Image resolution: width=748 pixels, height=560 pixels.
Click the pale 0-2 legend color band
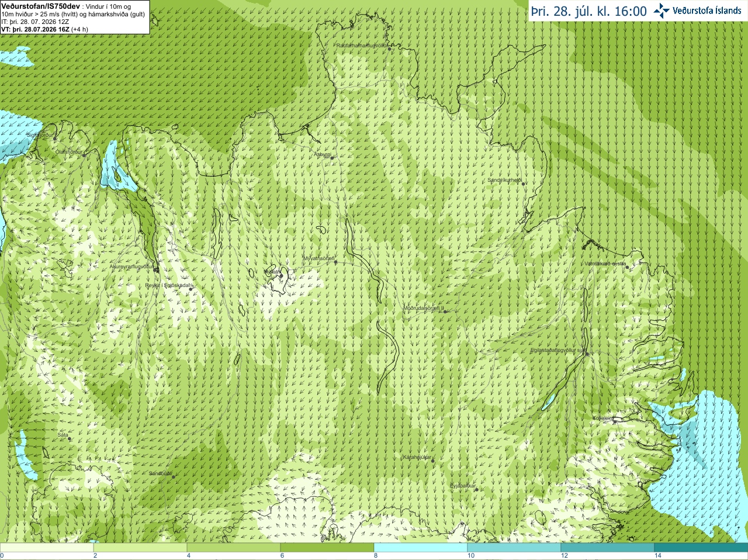47,548
